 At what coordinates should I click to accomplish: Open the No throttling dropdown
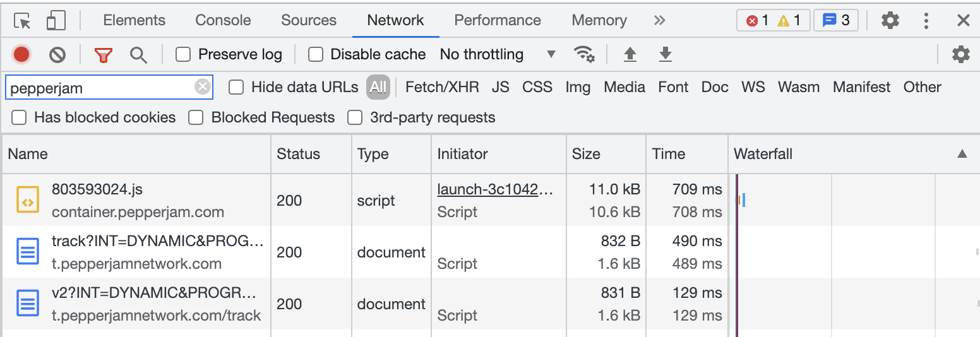[498, 54]
